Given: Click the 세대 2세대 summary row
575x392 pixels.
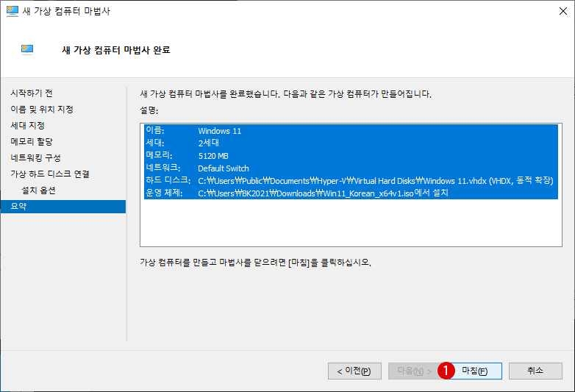Looking at the screenshot, I should point(351,143).
